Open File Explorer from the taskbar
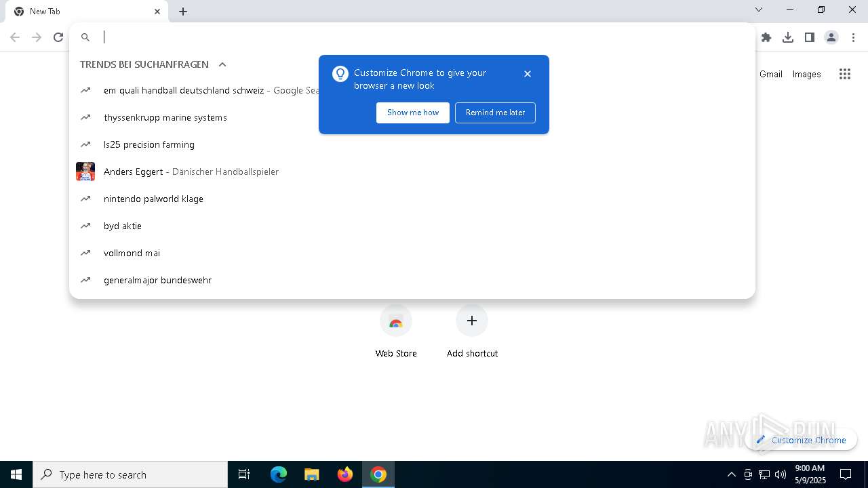 pyautogui.click(x=312, y=474)
